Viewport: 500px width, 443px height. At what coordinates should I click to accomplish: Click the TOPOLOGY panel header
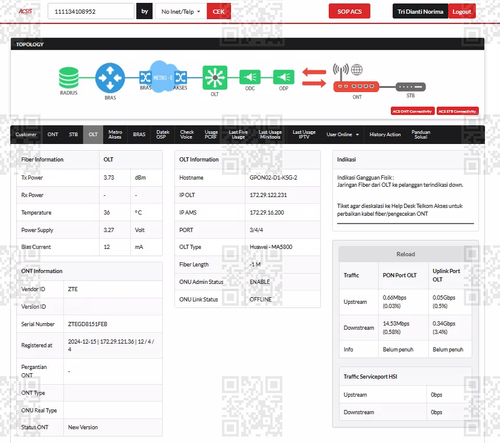point(247,44)
